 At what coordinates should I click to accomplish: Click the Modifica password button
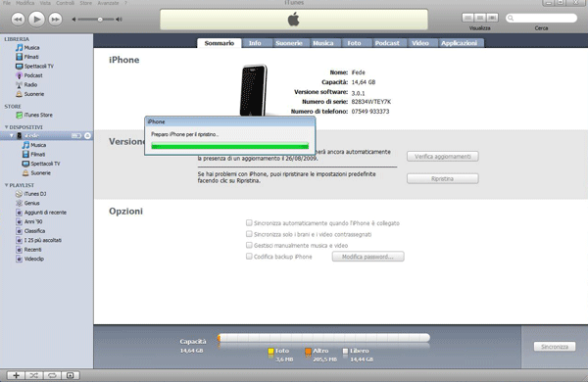(x=367, y=257)
